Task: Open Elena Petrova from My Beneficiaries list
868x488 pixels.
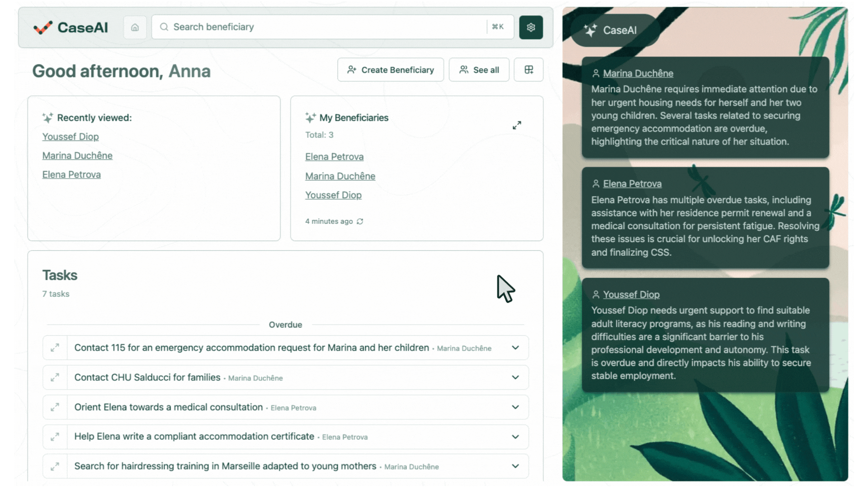Action: (x=335, y=156)
